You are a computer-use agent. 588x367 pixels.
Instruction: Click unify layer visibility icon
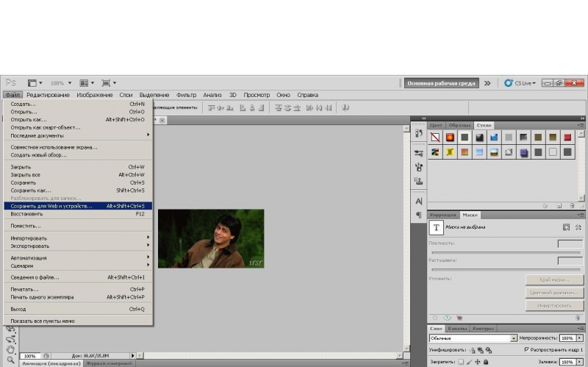tap(480, 350)
